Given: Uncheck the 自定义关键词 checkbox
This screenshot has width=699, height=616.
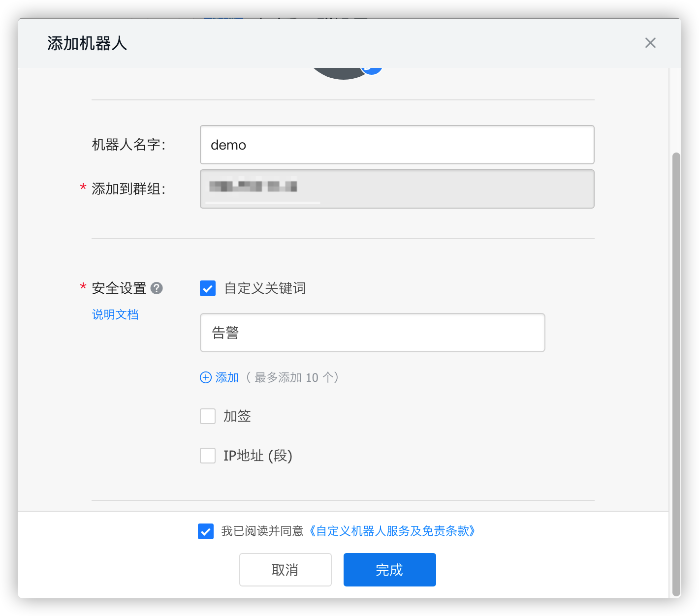Looking at the screenshot, I should pos(208,288).
